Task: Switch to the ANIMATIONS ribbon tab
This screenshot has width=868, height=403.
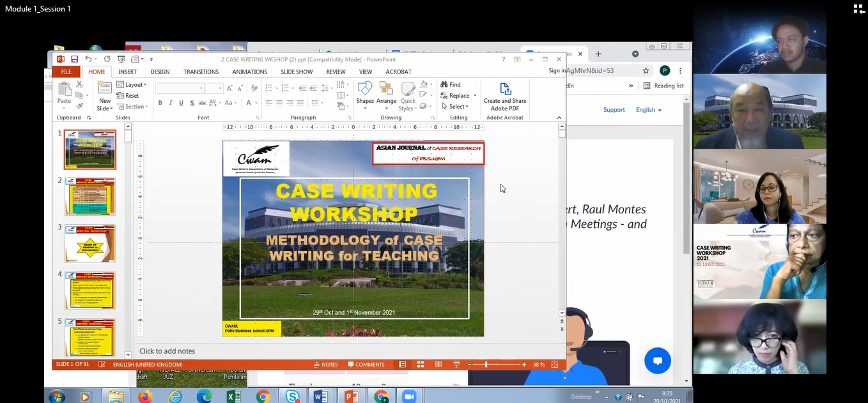Action: pyautogui.click(x=249, y=72)
